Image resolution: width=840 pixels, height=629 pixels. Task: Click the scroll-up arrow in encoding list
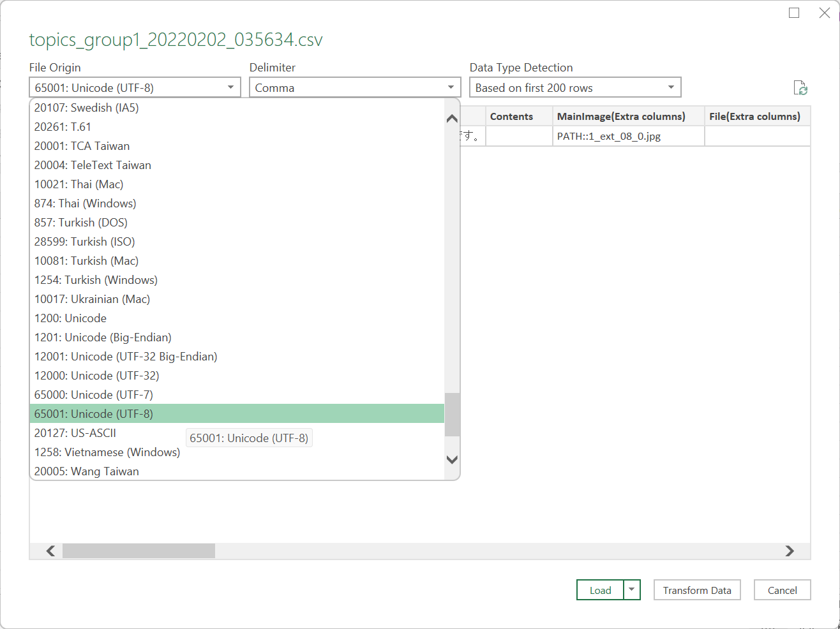pyautogui.click(x=452, y=118)
